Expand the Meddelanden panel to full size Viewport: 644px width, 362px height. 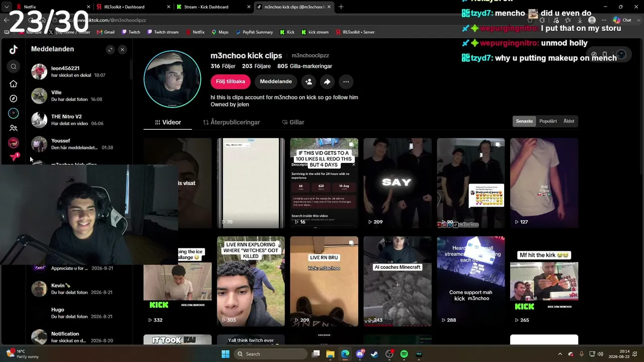click(110, 49)
